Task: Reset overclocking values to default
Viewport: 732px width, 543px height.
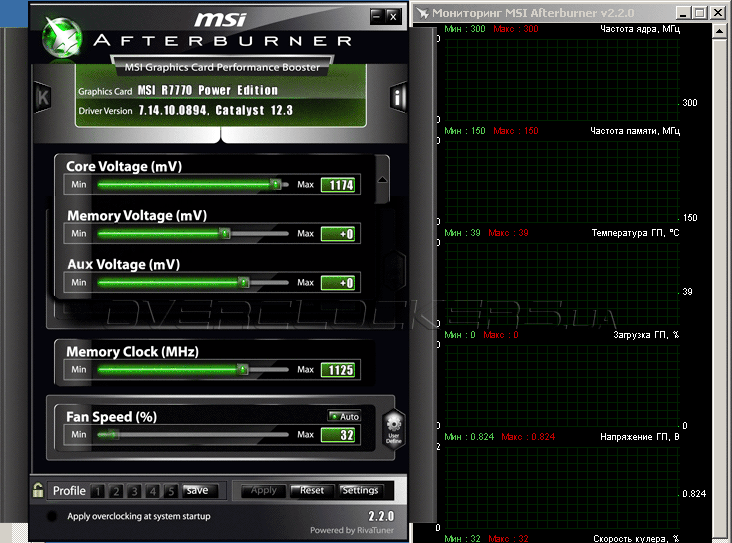Action: tap(312, 491)
